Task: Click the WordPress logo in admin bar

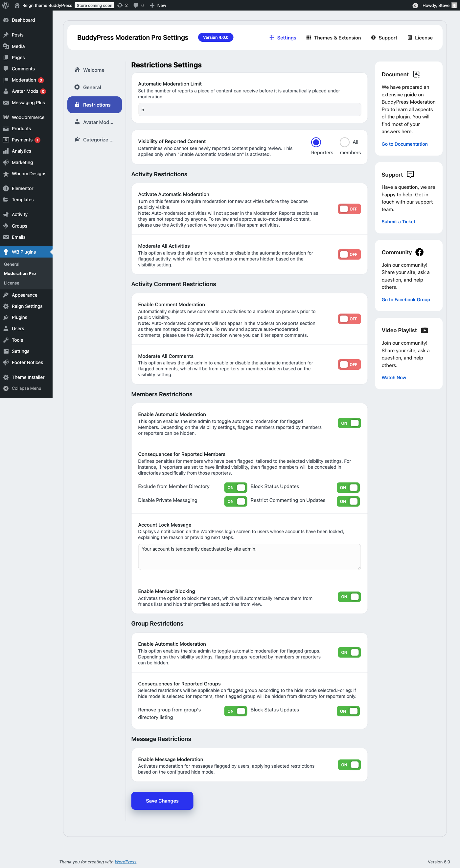Action: pos(6,5)
